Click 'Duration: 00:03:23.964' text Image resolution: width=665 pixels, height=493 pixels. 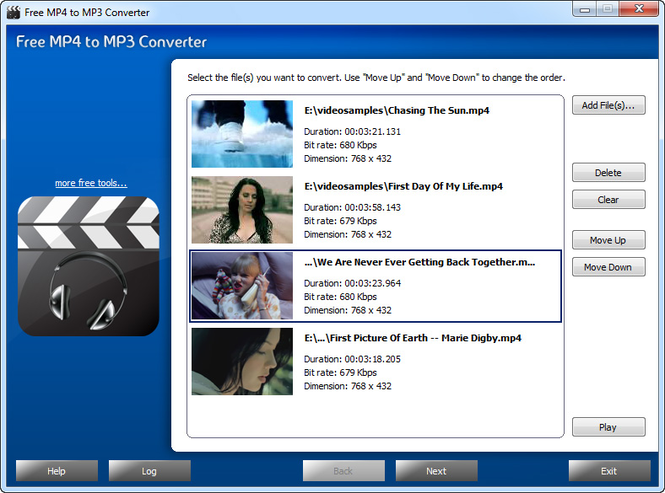[352, 283]
